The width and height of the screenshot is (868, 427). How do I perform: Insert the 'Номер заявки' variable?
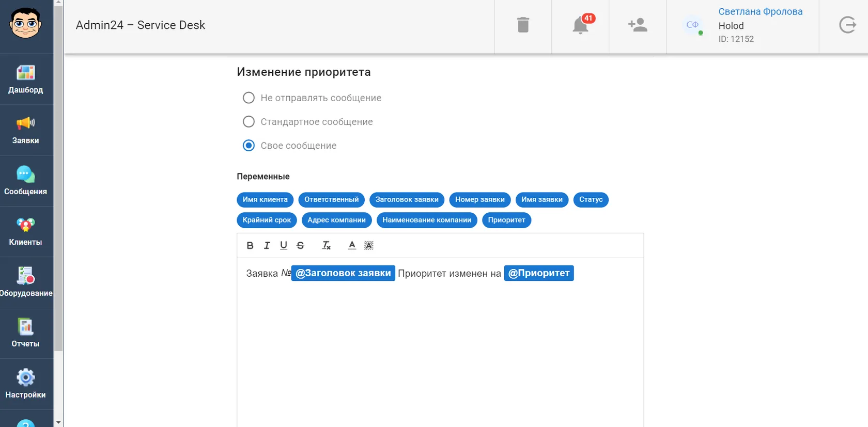click(x=480, y=200)
